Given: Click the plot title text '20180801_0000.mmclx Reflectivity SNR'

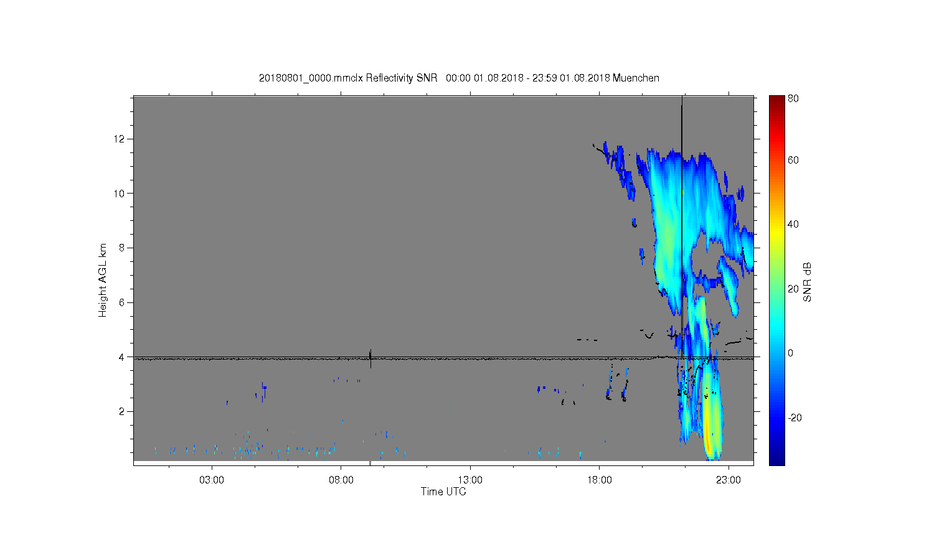Looking at the screenshot, I should pyautogui.click(x=348, y=78).
